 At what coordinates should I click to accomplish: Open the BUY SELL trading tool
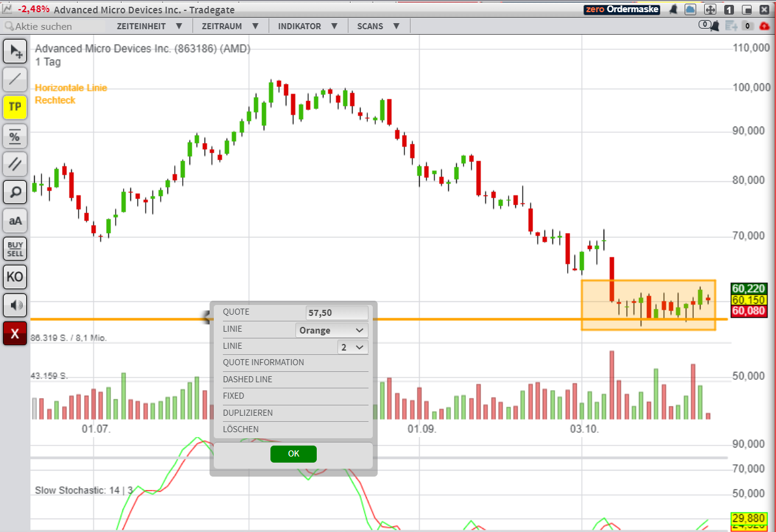[x=15, y=249]
